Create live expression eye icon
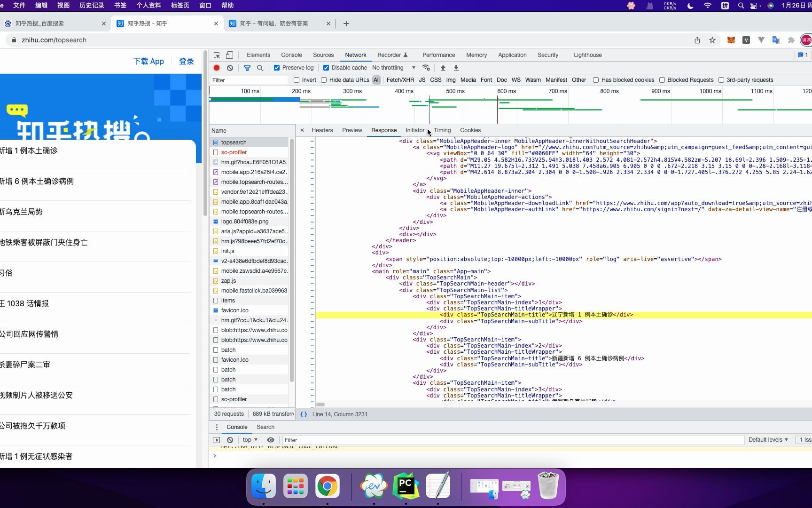Viewport: 812px width, 508px height. point(271,440)
